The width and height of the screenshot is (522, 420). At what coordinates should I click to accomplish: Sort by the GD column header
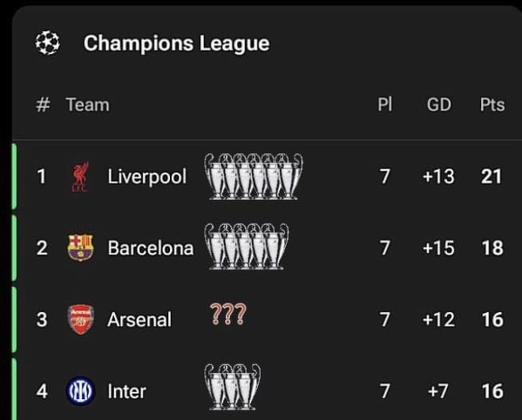pyautogui.click(x=438, y=105)
